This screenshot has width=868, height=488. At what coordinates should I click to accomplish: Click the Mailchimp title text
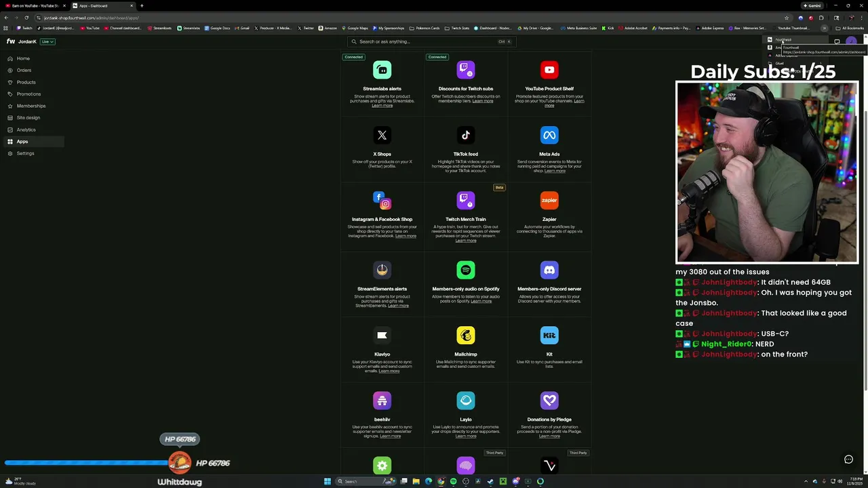pos(466,354)
